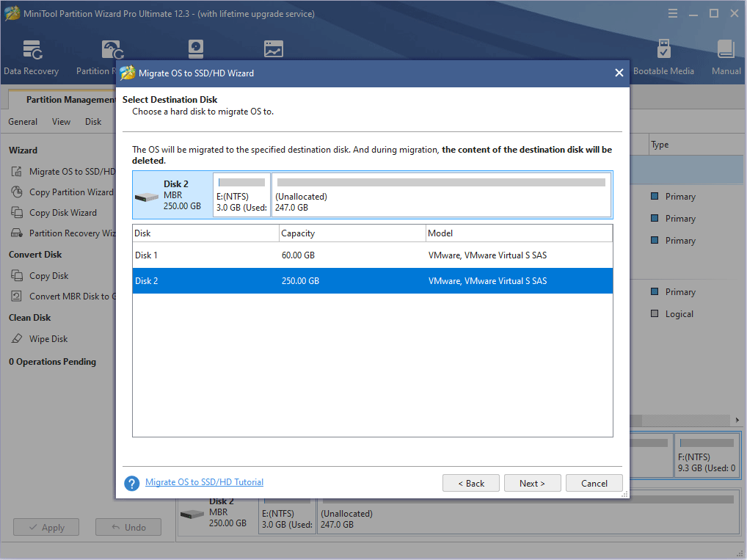The height and width of the screenshot is (560, 747).
Task: Click the main window hamburger menu icon
Action: (673, 13)
